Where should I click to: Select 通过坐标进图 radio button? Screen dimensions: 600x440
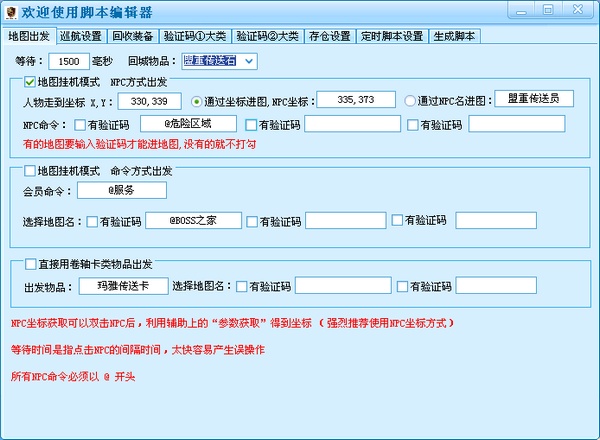coord(196,101)
